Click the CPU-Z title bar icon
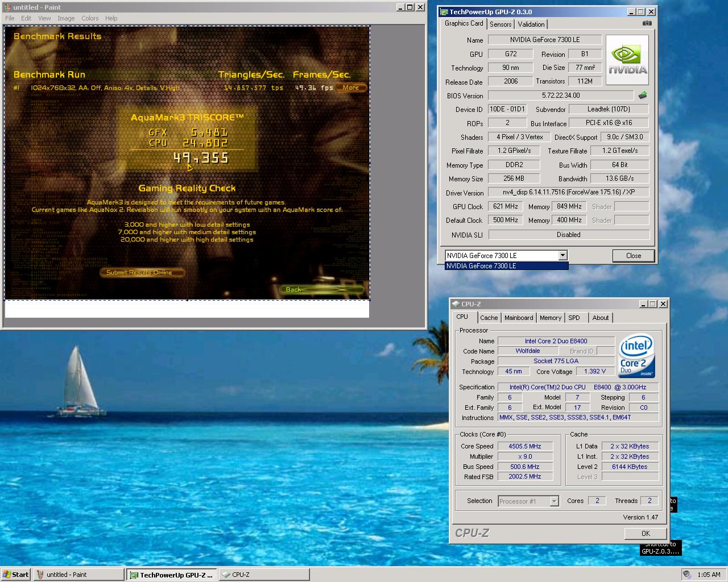728x582 pixels. pos(456,304)
